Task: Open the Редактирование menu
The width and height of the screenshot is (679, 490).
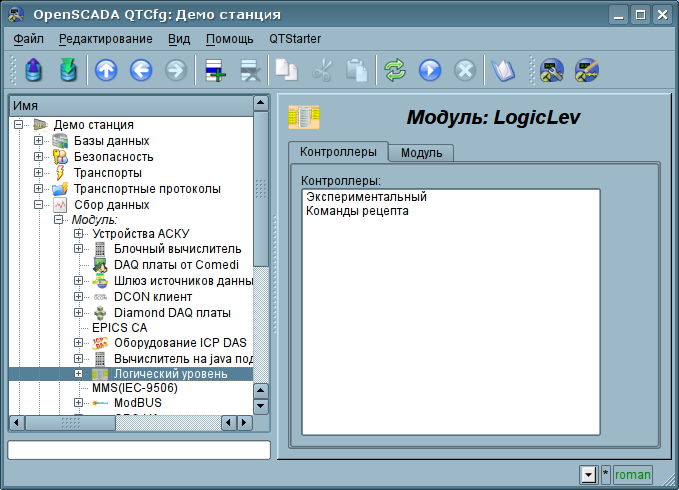Action: pyautogui.click(x=106, y=39)
